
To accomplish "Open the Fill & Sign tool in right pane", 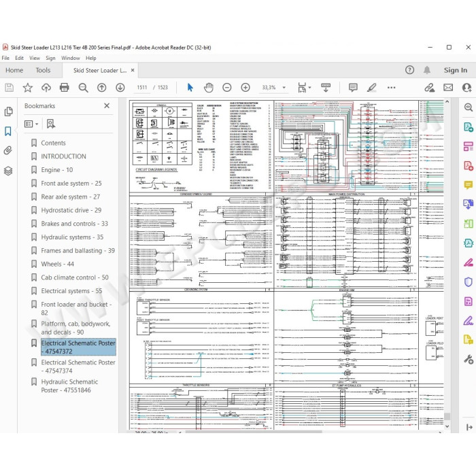I will 468,320.
